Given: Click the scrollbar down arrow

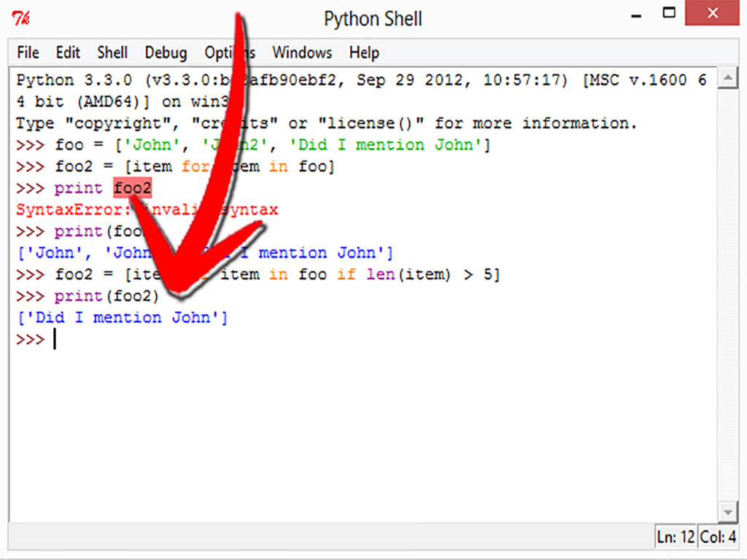Looking at the screenshot, I should 728,513.
